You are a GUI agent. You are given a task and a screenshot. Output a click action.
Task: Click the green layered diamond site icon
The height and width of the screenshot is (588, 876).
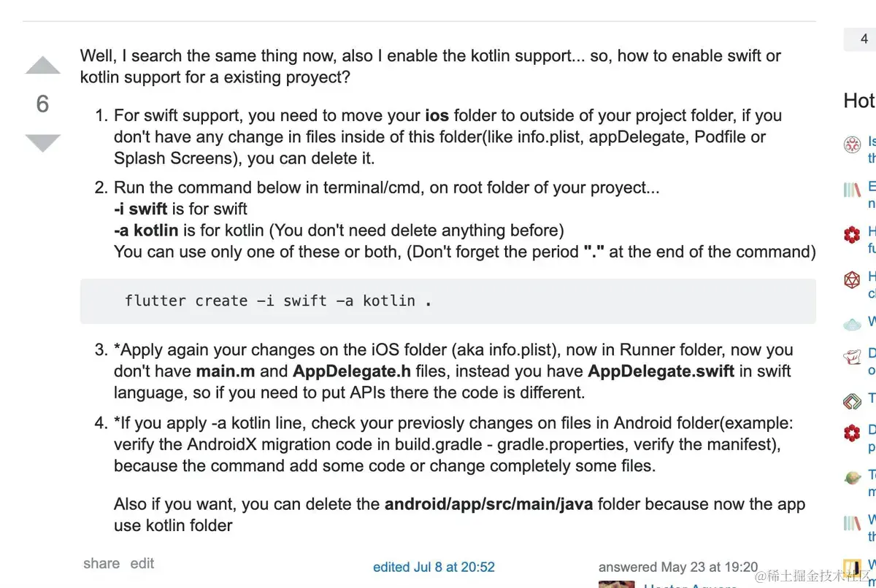click(852, 400)
